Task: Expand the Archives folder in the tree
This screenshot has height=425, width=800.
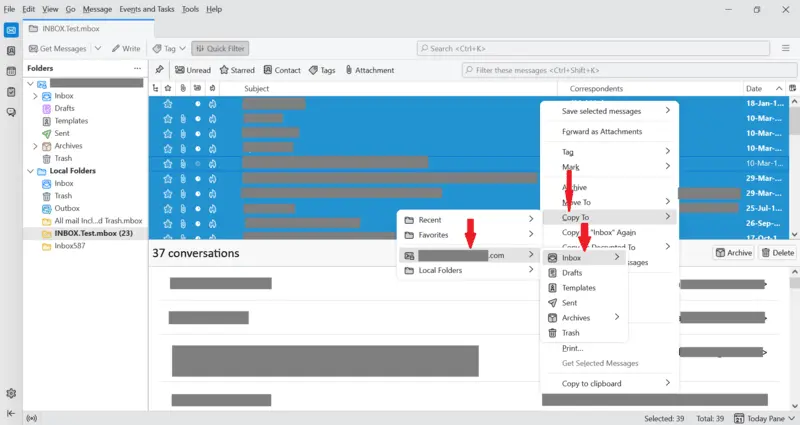Action: click(36, 146)
